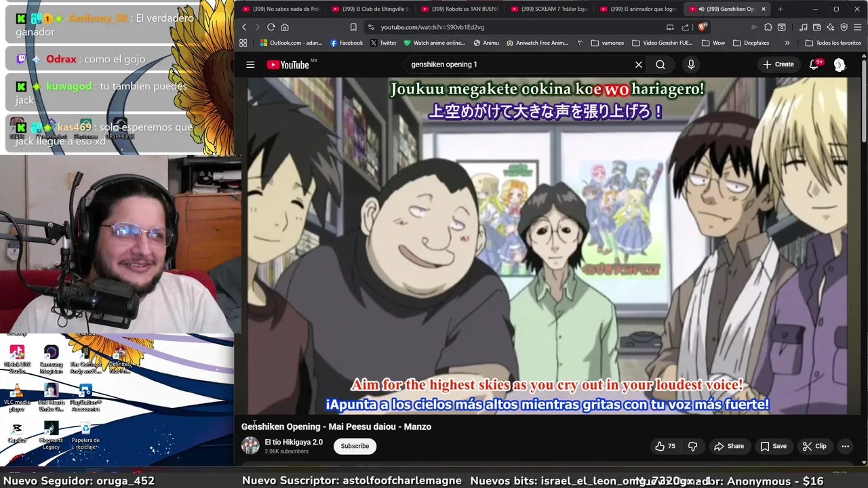Expand hidden bookmarks chevron

tap(787, 43)
